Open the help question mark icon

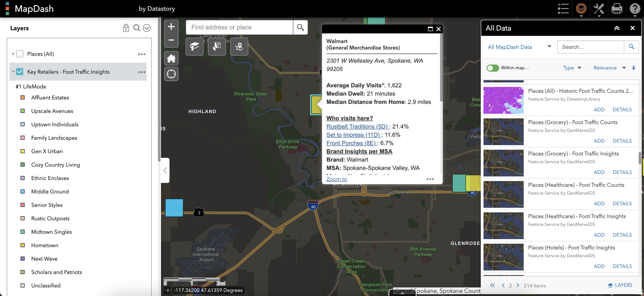(x=635, y=9)
